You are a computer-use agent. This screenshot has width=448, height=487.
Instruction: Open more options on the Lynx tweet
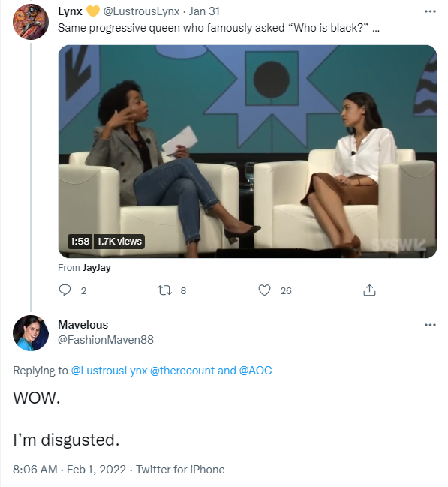[430, 11]
